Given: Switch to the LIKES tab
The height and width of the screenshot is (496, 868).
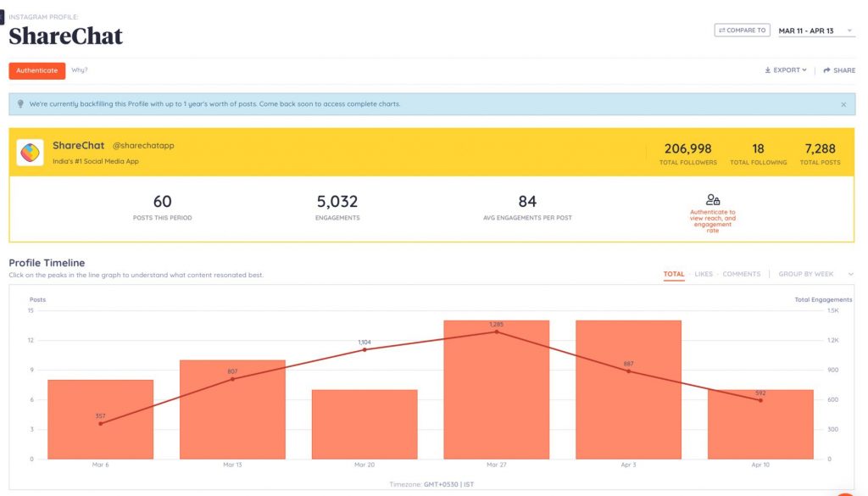Looking at the screenshot, I should [x=704, y=274].
